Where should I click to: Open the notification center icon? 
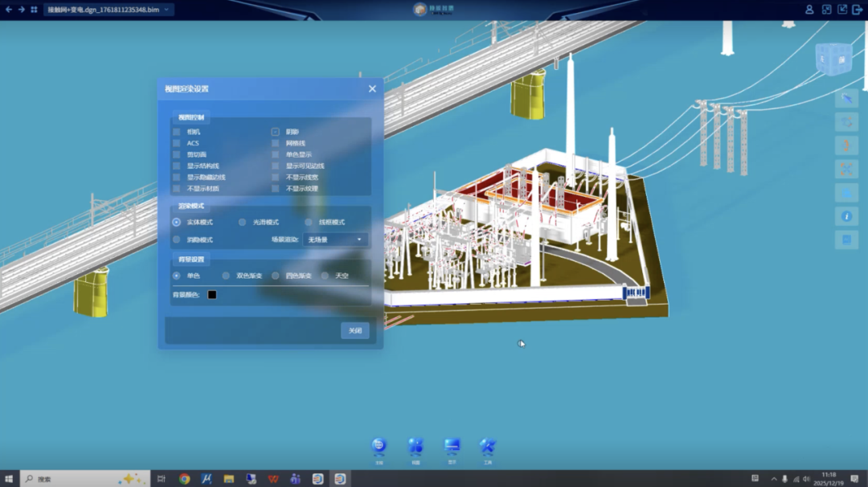(x=854, y=479)
